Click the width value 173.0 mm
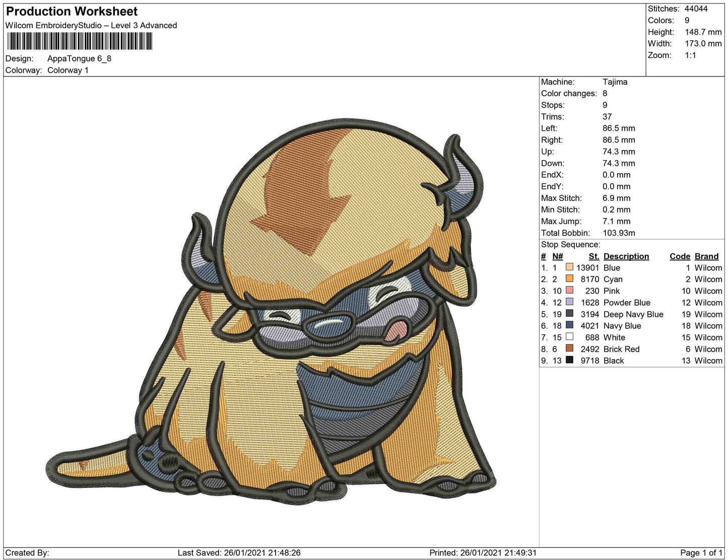This screenshot has height=560, width=728. (703, 43)
